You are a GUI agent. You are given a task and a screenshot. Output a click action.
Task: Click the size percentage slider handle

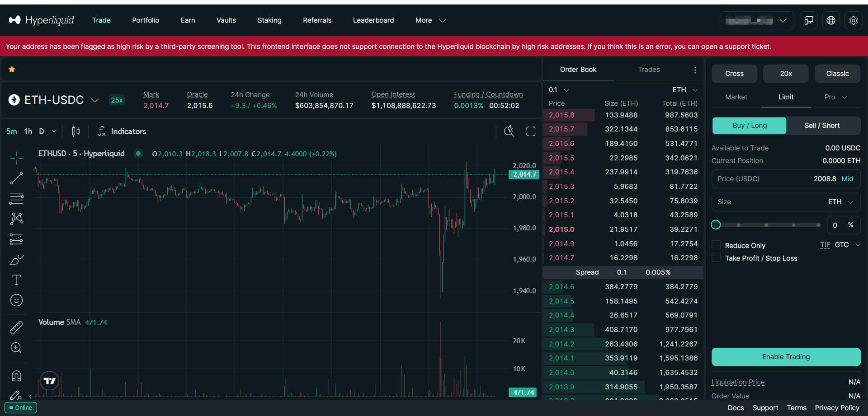pyautogui.click(x=716, y=224)
